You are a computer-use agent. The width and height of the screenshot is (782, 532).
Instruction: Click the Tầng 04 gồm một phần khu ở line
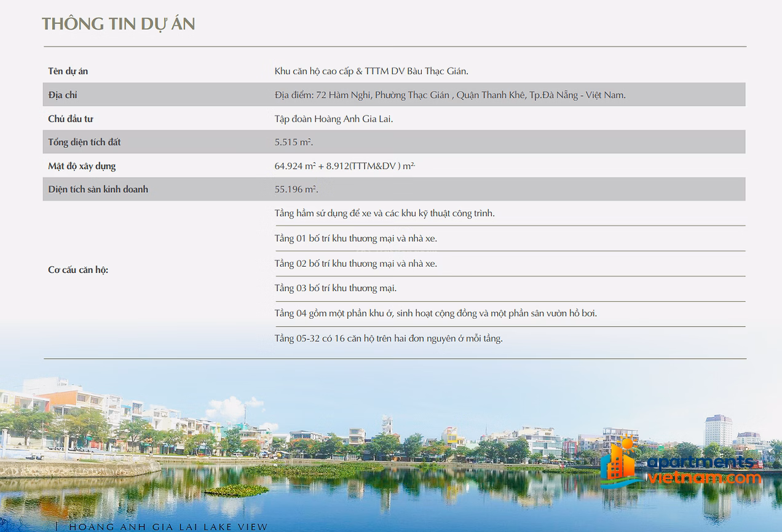pos(436,313)
